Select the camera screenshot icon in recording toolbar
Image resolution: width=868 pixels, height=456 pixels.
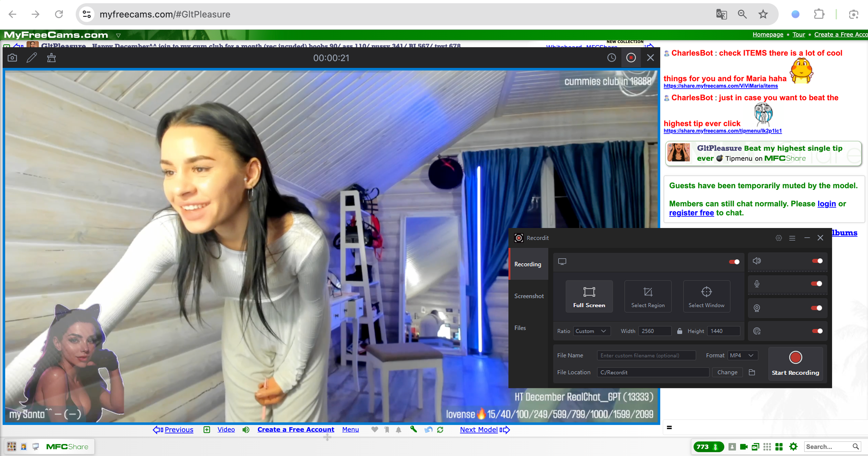tap(12, 58)
